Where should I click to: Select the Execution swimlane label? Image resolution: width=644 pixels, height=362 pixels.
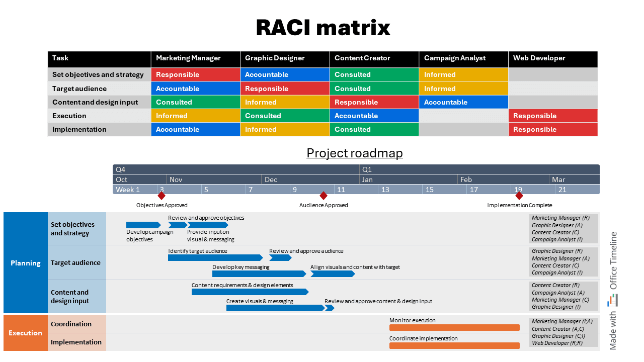[25, 333]
